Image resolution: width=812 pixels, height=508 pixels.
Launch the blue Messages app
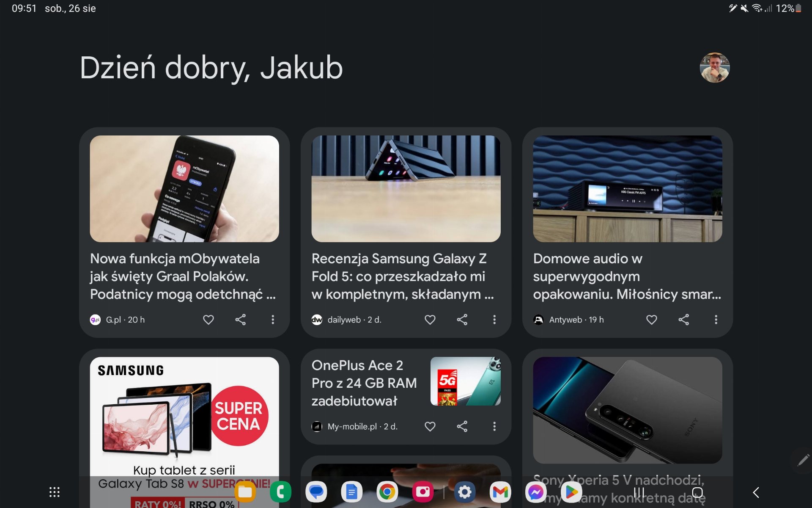click(x=316, y=492)
